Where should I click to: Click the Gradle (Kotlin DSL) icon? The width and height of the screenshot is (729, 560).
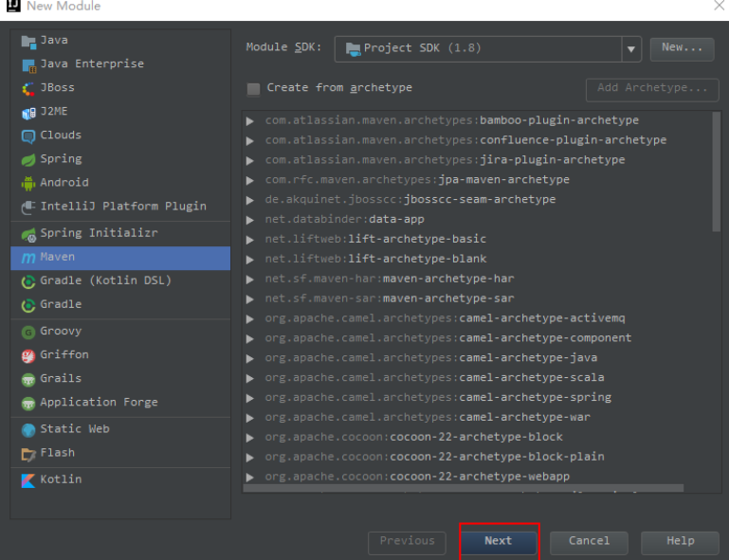click(28, 281)
